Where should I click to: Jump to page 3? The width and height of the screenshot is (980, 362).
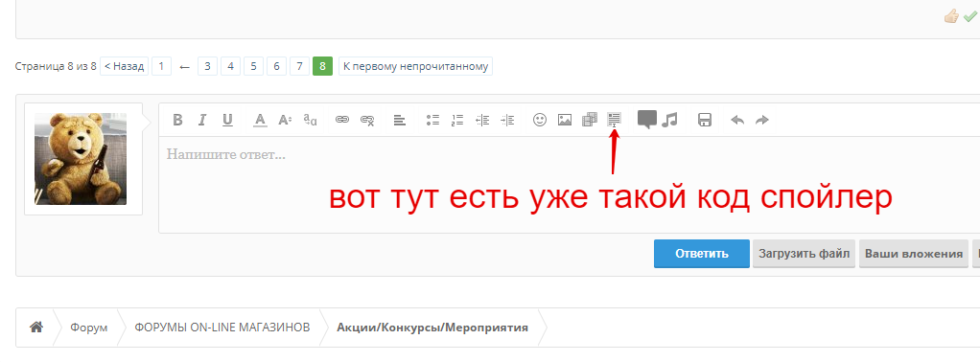coord(207,66)
